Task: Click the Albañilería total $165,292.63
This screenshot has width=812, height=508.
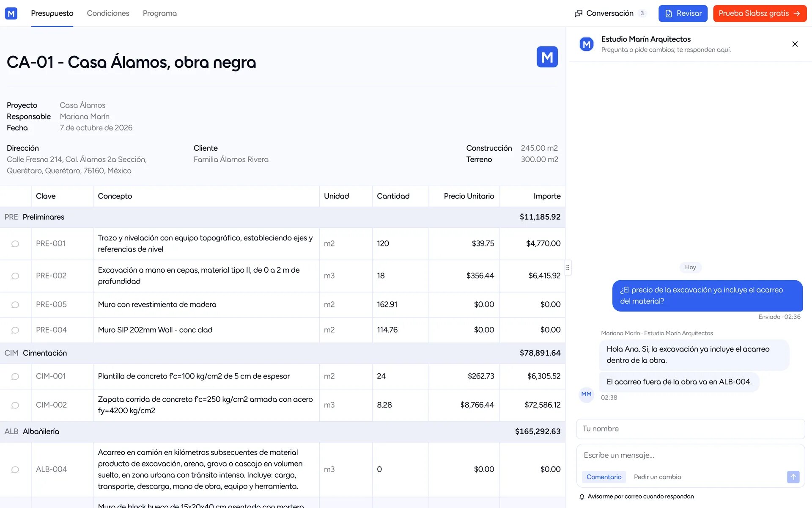Action: click(x=538, y=431)
